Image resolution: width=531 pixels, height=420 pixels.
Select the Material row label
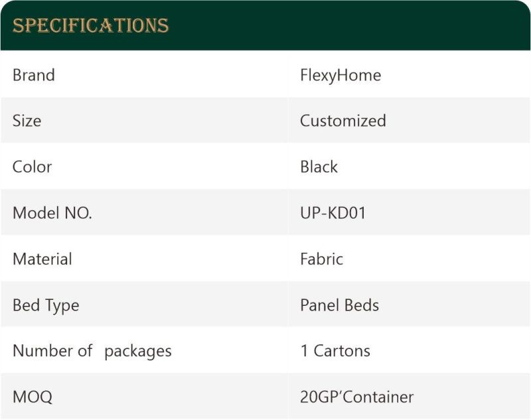[x=42, y=259]
